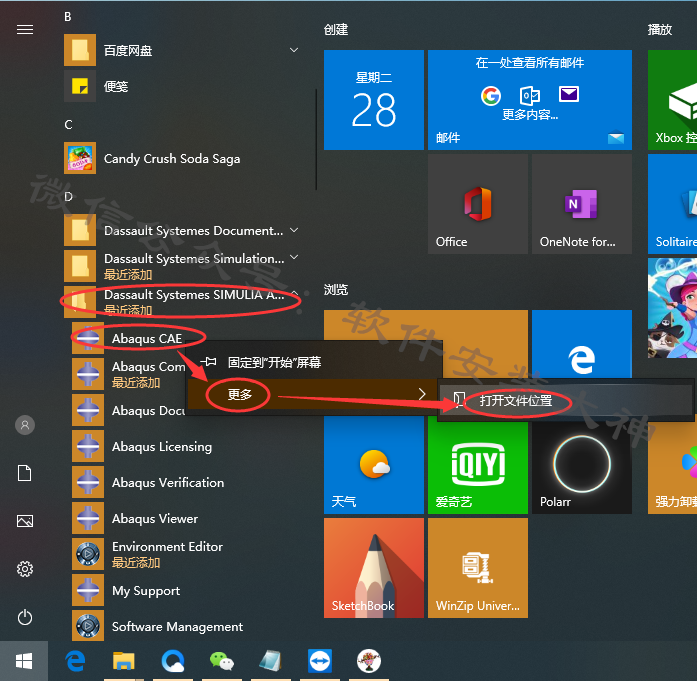
Task: Open the cloud browser icon on the taskbar
Action: tap(172, 661)
